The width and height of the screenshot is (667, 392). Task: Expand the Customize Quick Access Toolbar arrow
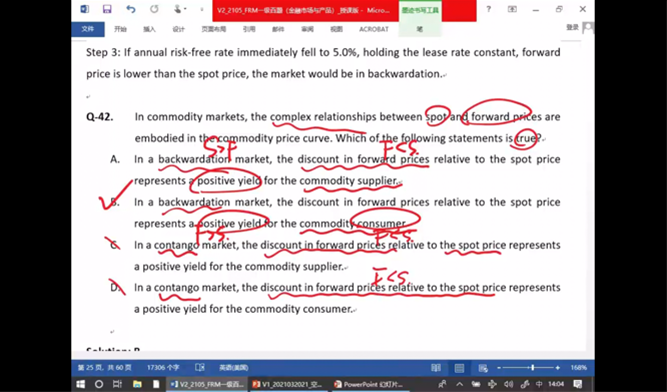(x=202, y=9)
